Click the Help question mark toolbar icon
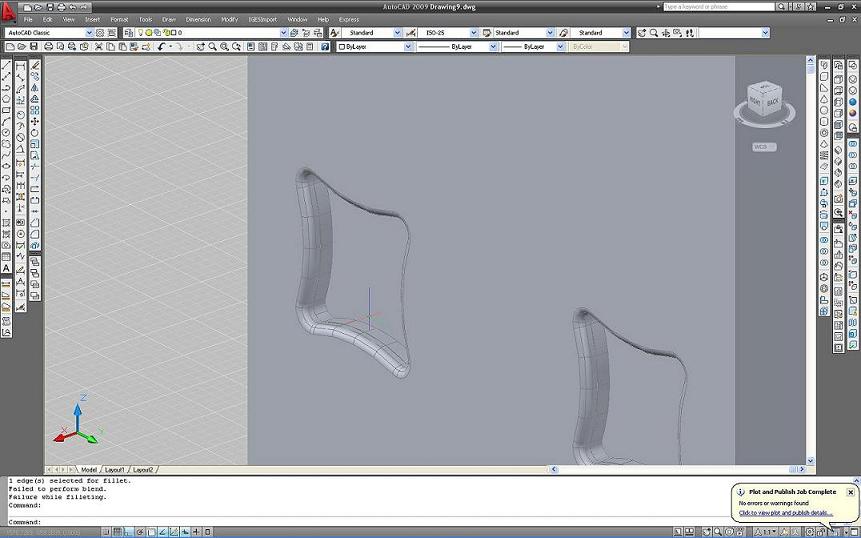 point(325,47)
